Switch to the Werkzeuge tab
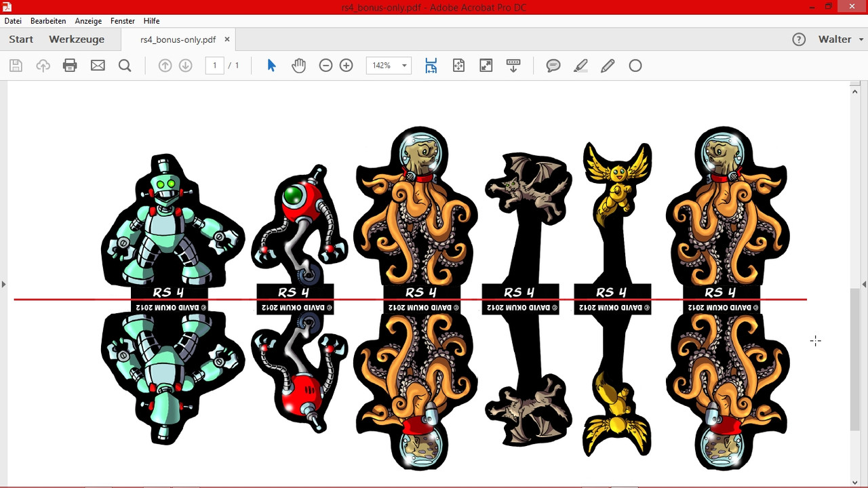Screen dimensions: 868x488 pos(77,39)
